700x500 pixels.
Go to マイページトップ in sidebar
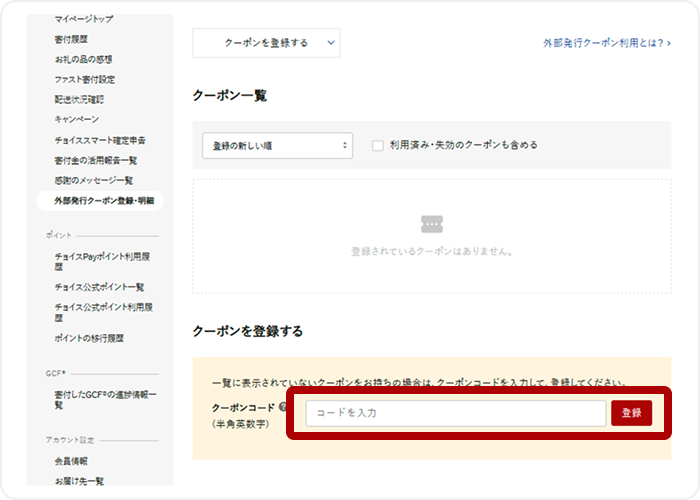(84, 19)
